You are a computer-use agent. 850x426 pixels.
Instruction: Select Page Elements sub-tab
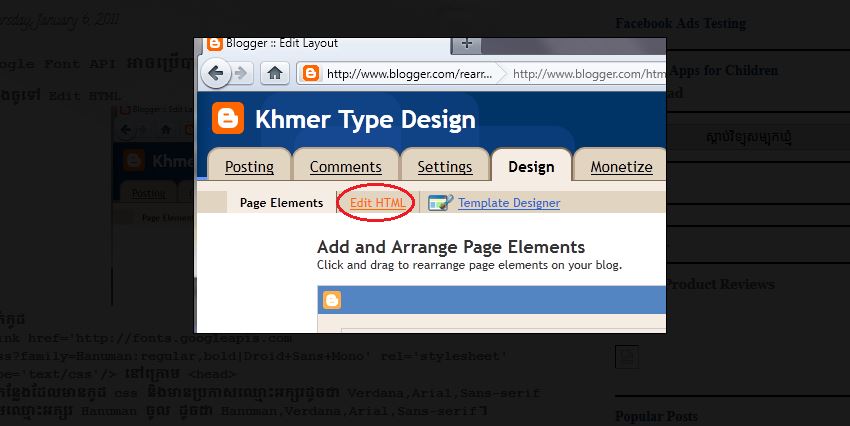point(281,203)
